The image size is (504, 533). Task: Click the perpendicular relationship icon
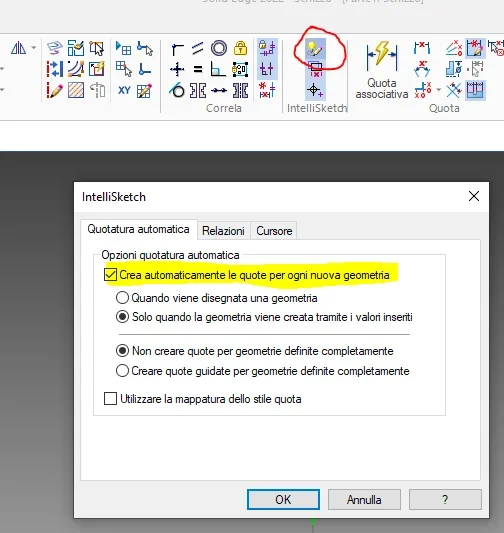218,69
